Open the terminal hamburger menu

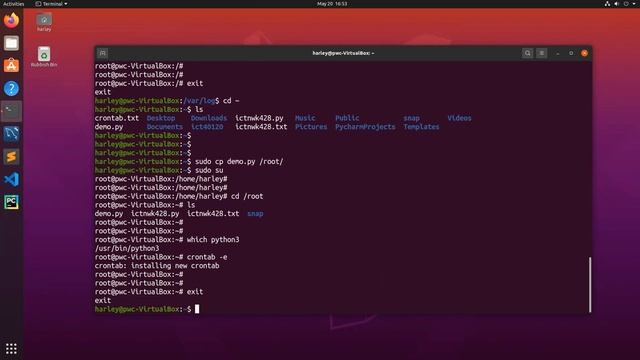click(x=542, y=53)
